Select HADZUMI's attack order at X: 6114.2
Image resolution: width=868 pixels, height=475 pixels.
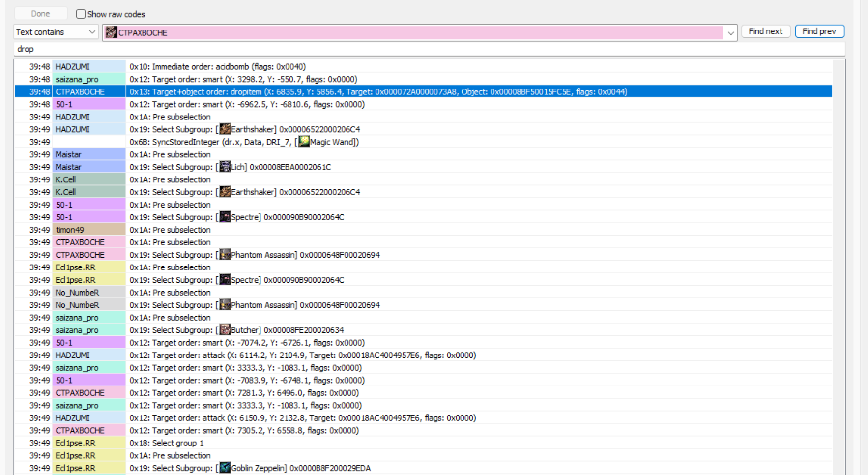click(x=423, y=355)
